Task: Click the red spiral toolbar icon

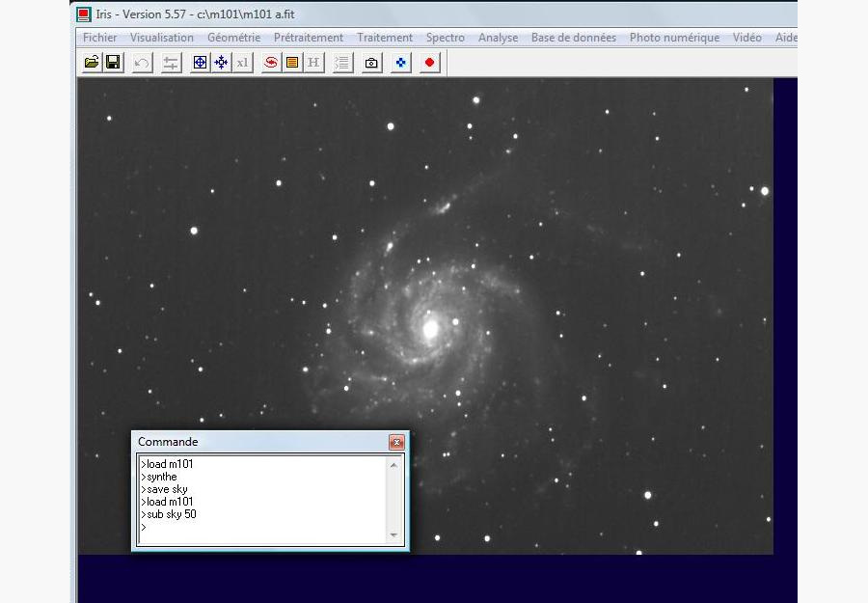Action: point(271,63)
